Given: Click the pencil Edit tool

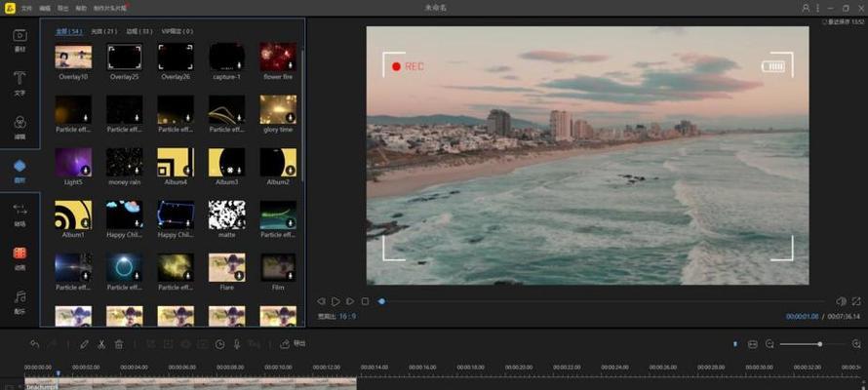Looking at the screenshot, I should click(x=84, y=344).
